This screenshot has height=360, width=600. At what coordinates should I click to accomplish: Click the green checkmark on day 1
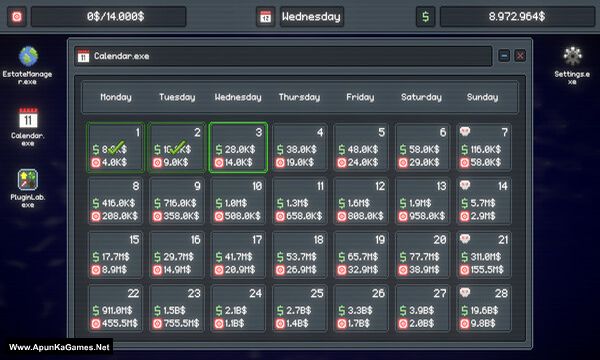coord(116,147)
